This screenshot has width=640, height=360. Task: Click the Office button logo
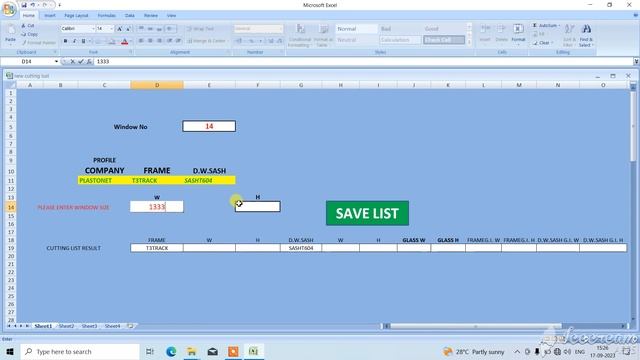click(9, 9)
